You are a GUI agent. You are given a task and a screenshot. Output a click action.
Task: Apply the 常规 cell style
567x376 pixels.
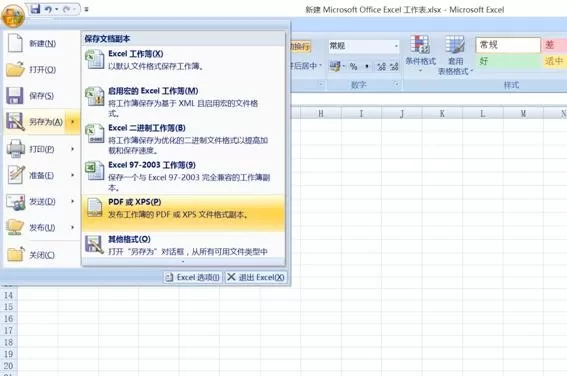pos(508,45)
